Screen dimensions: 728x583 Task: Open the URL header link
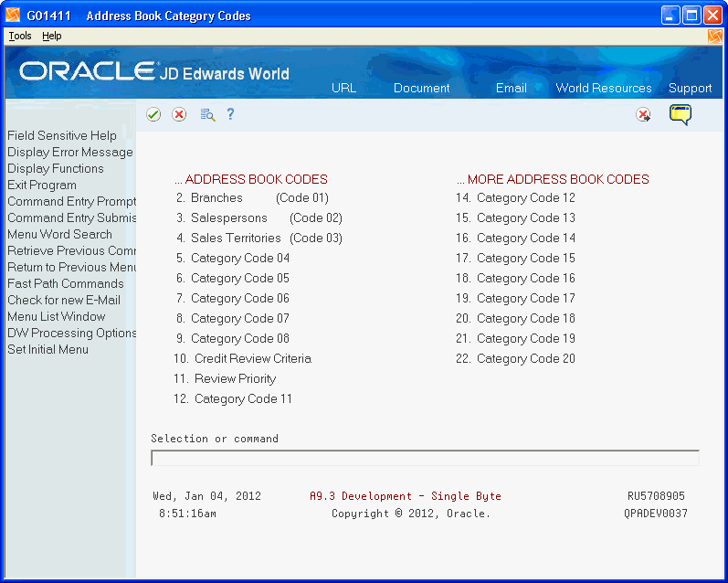pos(343,88)
